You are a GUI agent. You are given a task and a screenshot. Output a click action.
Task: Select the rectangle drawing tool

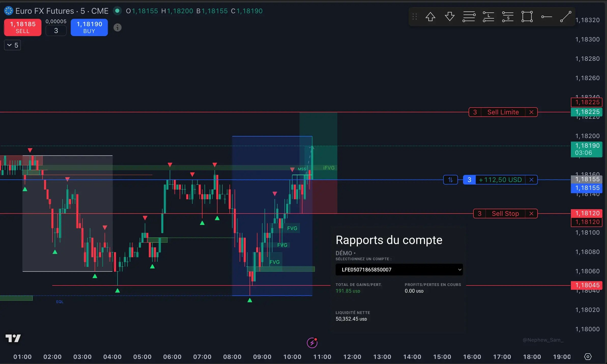pos(527,17)
